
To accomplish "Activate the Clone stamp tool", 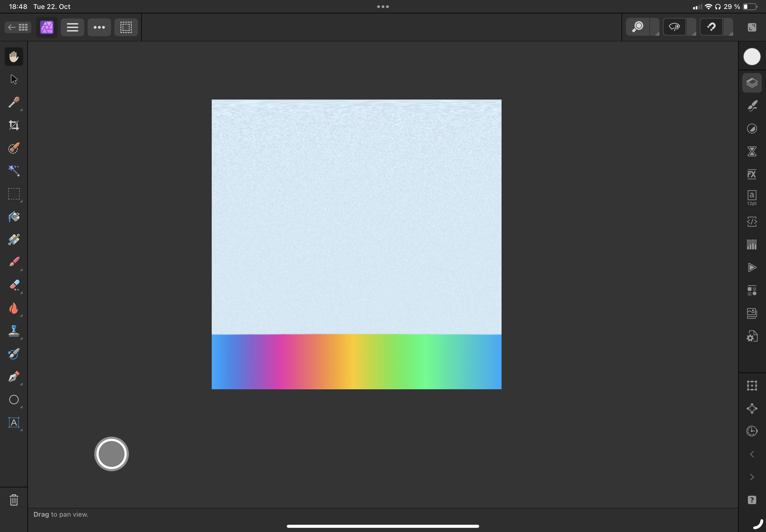I will (x=14, y=331).
